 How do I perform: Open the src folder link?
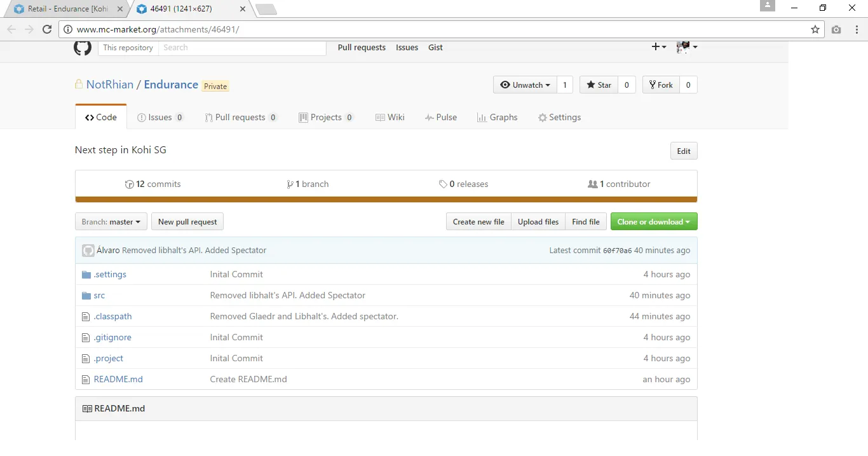99,295
